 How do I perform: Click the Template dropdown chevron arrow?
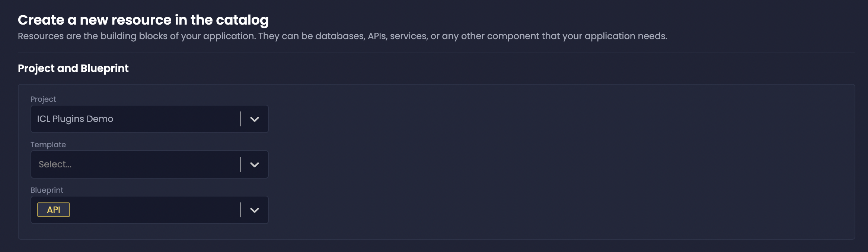click(x=255, y=165)
